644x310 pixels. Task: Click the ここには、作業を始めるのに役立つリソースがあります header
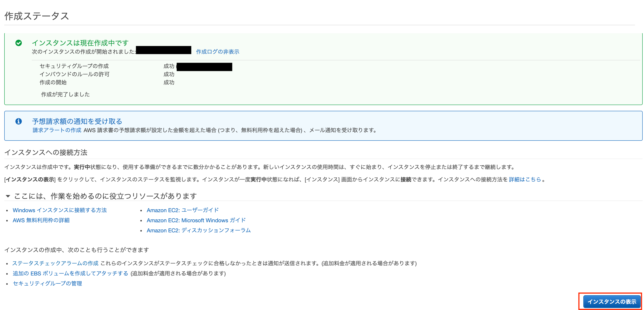click(105, 196)
